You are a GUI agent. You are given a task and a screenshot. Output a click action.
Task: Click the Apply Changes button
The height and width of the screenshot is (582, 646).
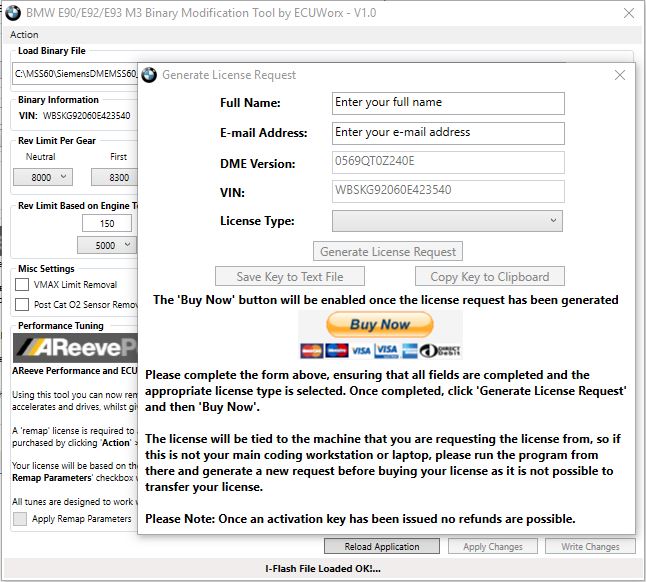tap(493, 546)
